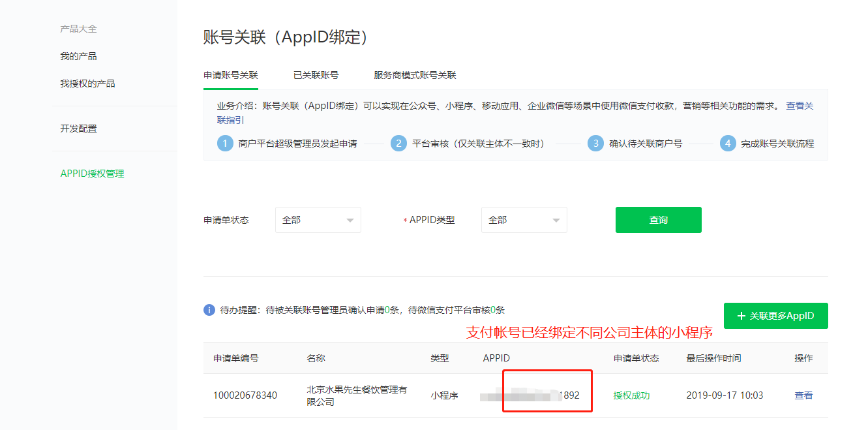
Task: Click the green 查询 button
Action: coord(658,220)
